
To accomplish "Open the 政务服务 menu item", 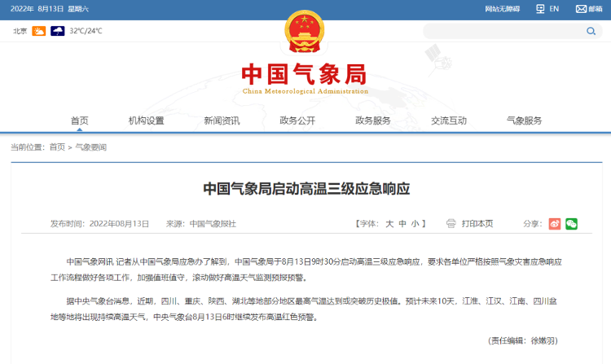I will 373,121.
